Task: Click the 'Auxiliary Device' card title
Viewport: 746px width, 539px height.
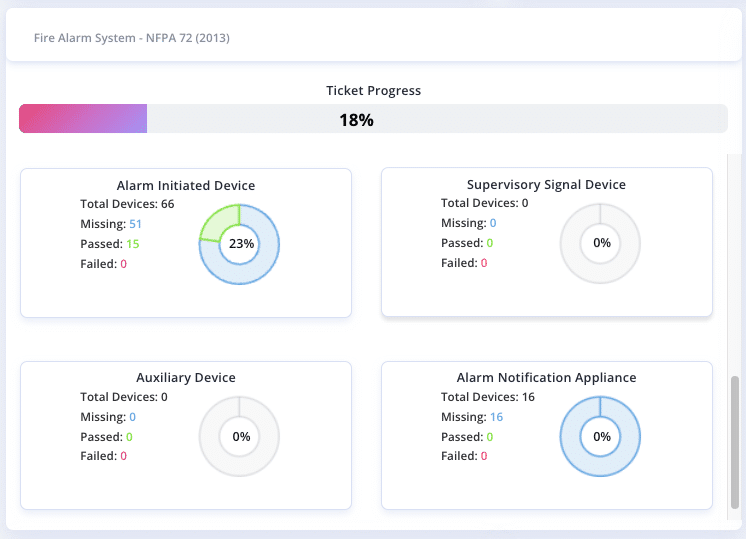Action: tap(186, 377)
